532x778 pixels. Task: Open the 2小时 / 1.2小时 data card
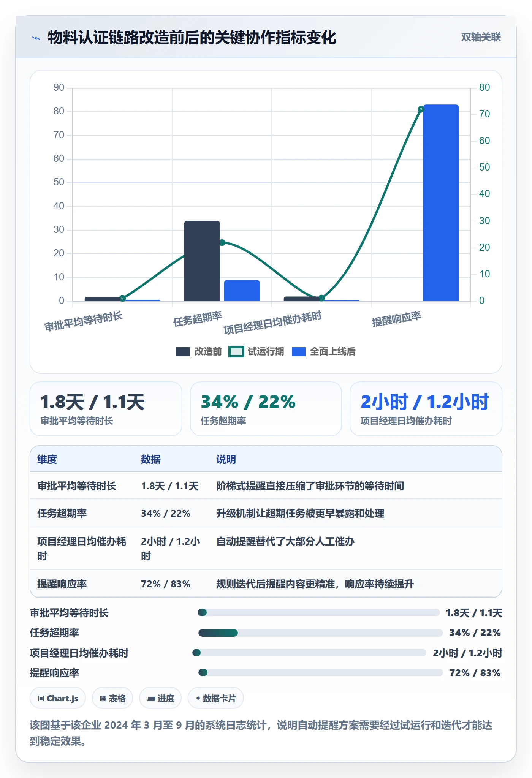(426, 409)
